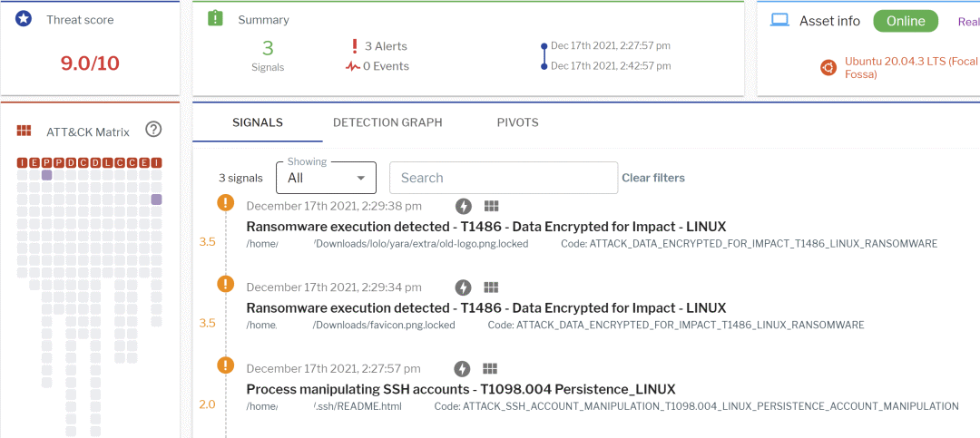Click the green Online status button
The image size is (980, 438).
905,21
